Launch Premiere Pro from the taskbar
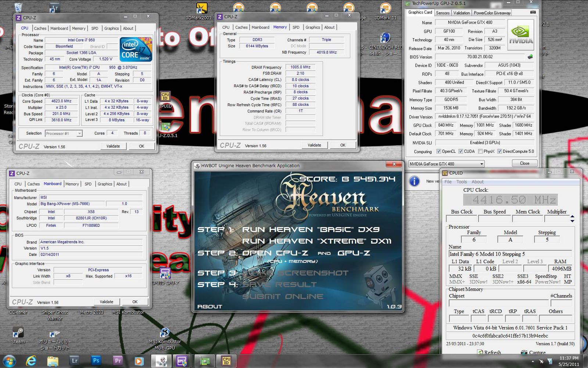This screenshot has width=588, height=368. click(118, 361)
